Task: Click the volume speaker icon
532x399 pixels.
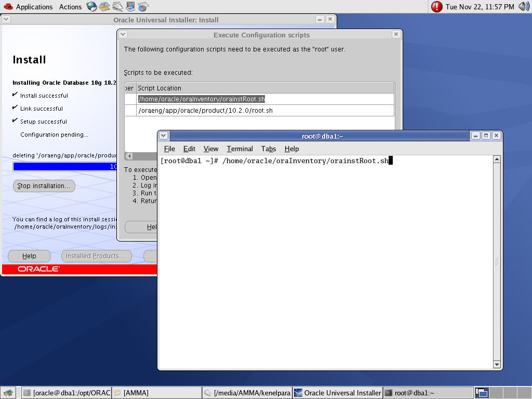Action: [524, 6]
